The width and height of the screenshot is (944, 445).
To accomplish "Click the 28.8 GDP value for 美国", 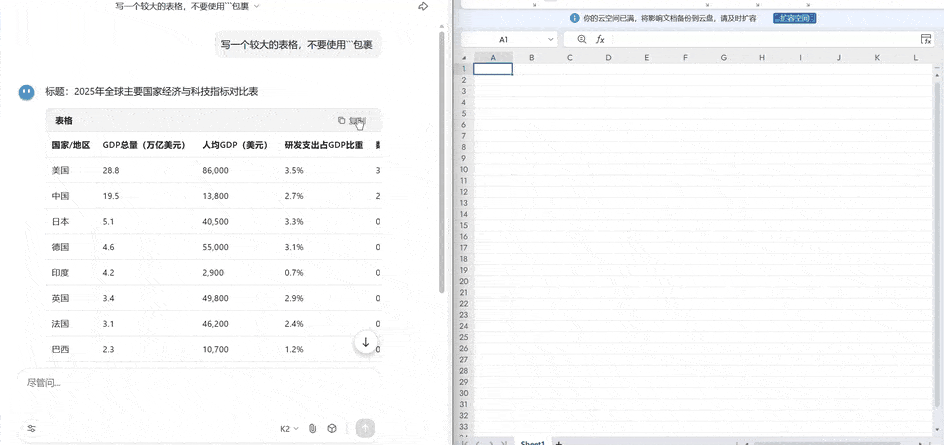I will click(x=111, y=170).
